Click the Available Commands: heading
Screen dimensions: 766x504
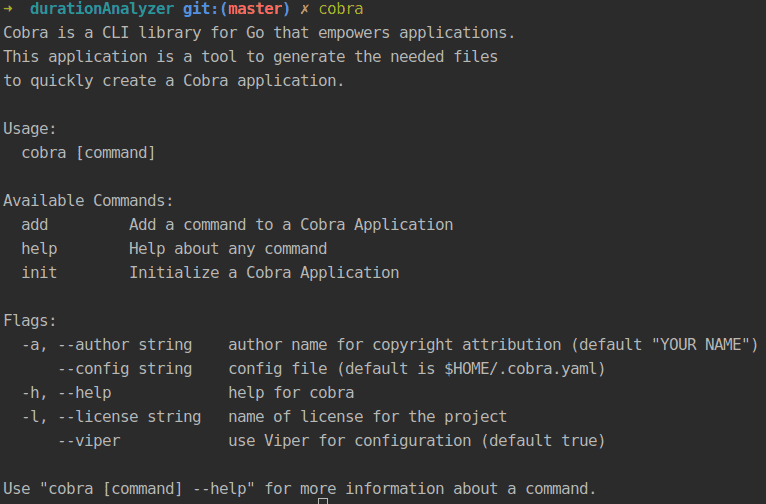88,201
